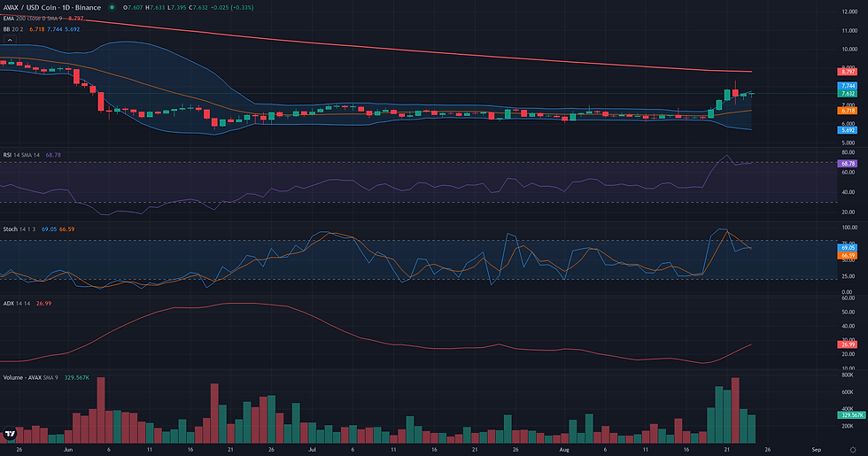868x456 pixels.
Task: Select the EMA 200 close indicator legend
Action: tap(33, 19)
